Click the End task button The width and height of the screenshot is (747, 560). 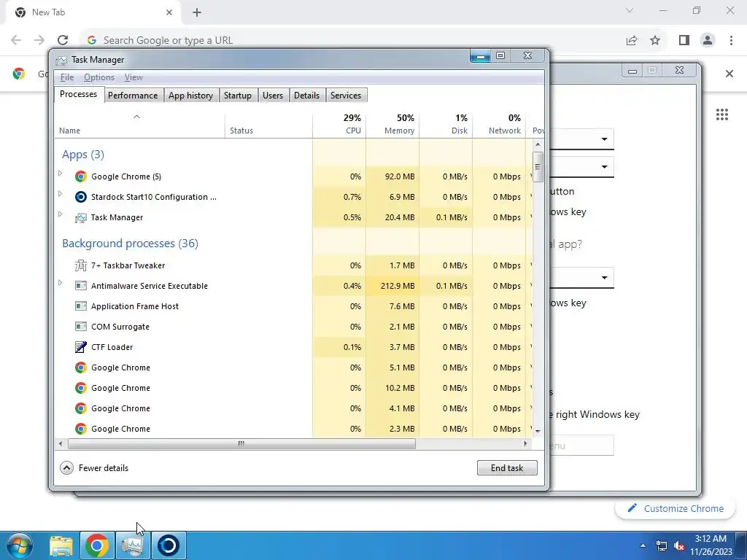507,468
